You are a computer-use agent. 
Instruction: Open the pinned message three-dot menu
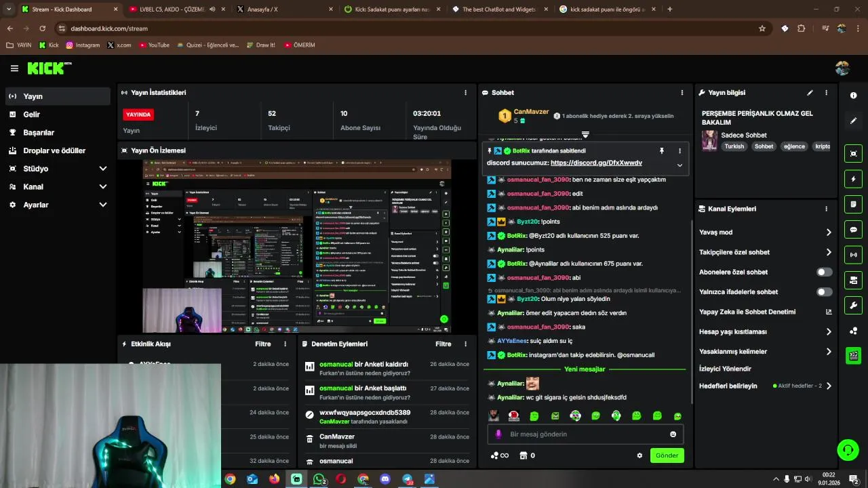679,151
